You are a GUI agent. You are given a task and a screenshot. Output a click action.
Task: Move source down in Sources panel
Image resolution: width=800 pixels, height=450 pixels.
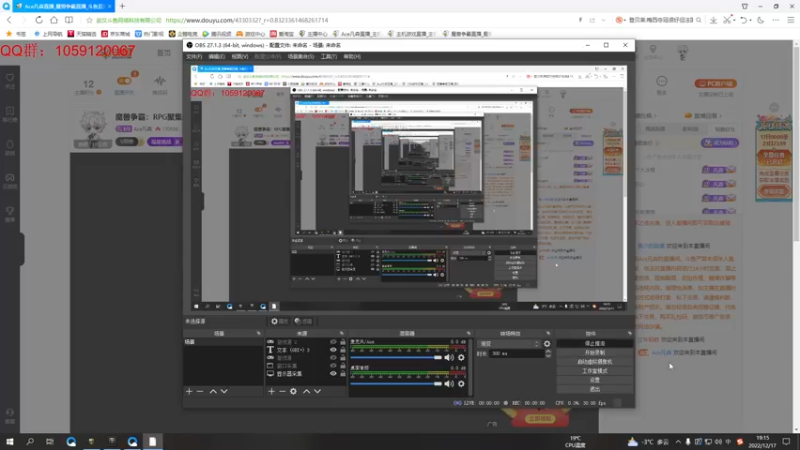317,391
